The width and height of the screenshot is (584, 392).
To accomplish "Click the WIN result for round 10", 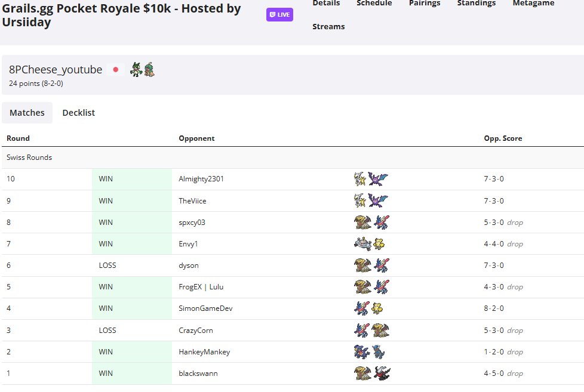I will coord(106,179).
